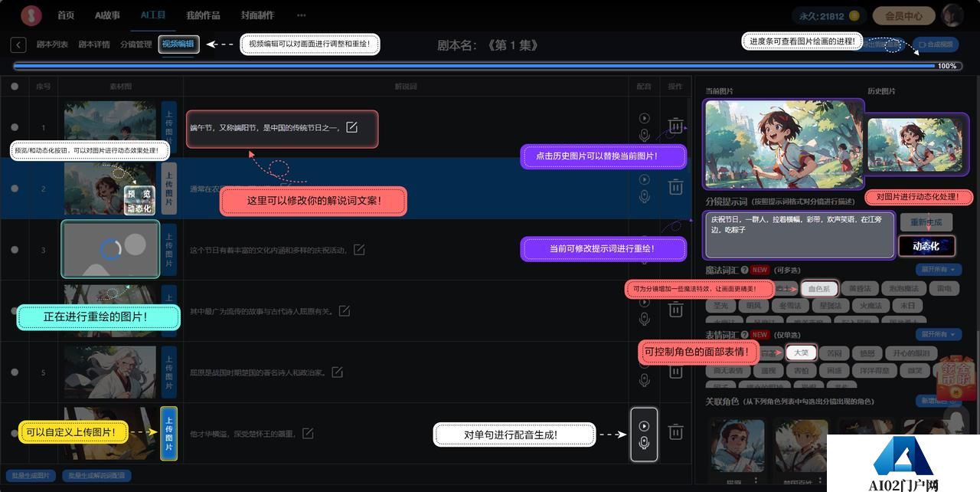Delete row 1 with the trash icon
This screenshot has height=492, width=980.
click(x=675, y=126)
